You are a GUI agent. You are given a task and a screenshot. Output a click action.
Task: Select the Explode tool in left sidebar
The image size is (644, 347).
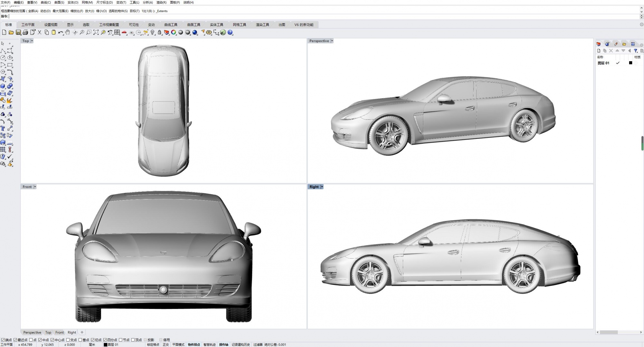[10, 100]
